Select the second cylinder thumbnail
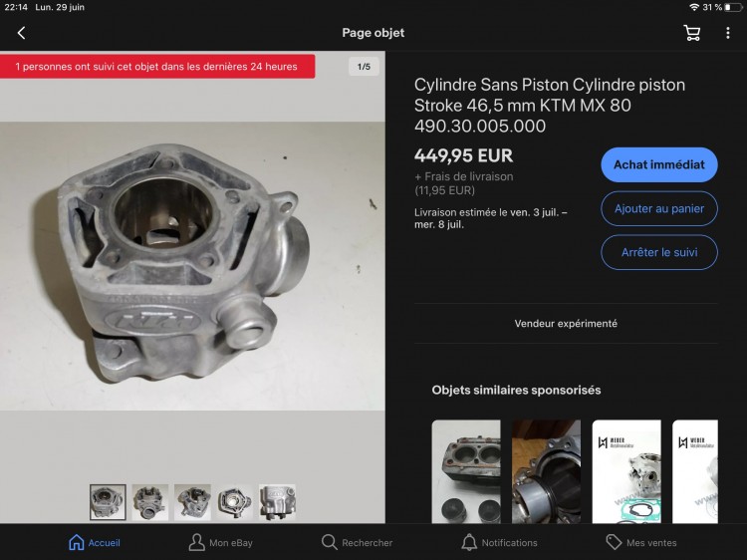747x560 pixels. [150, 502]
